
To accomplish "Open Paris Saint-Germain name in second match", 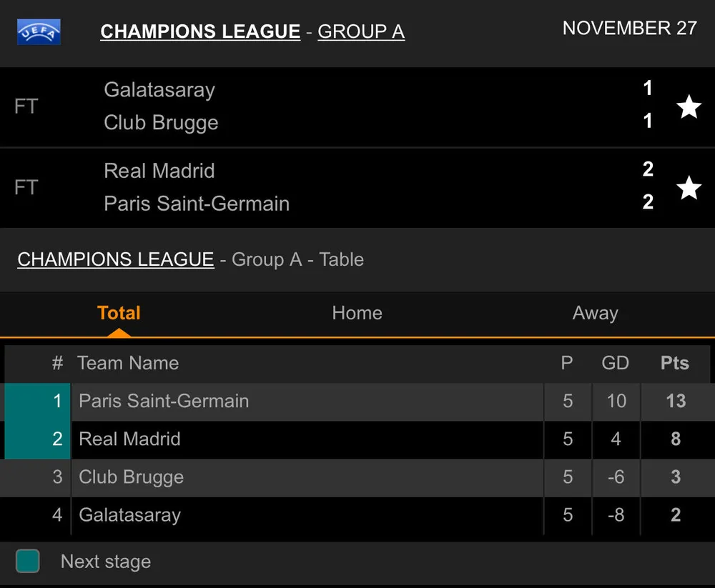I will tap(197, 204).
